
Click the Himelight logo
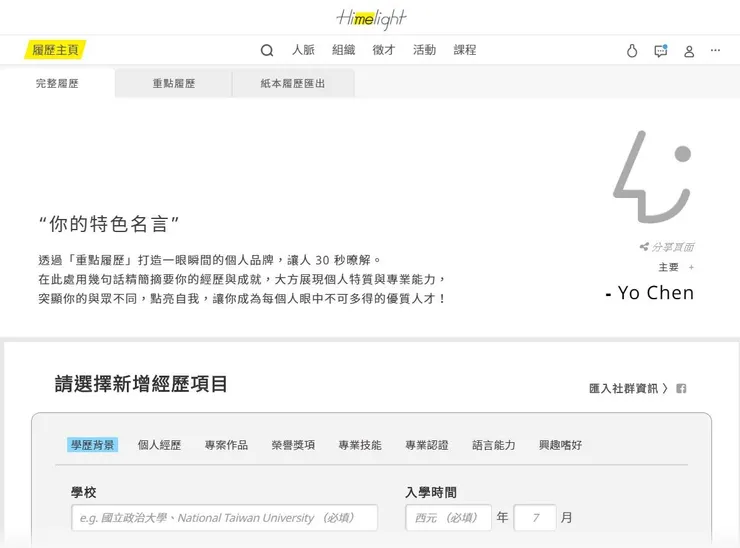[371, 19]
